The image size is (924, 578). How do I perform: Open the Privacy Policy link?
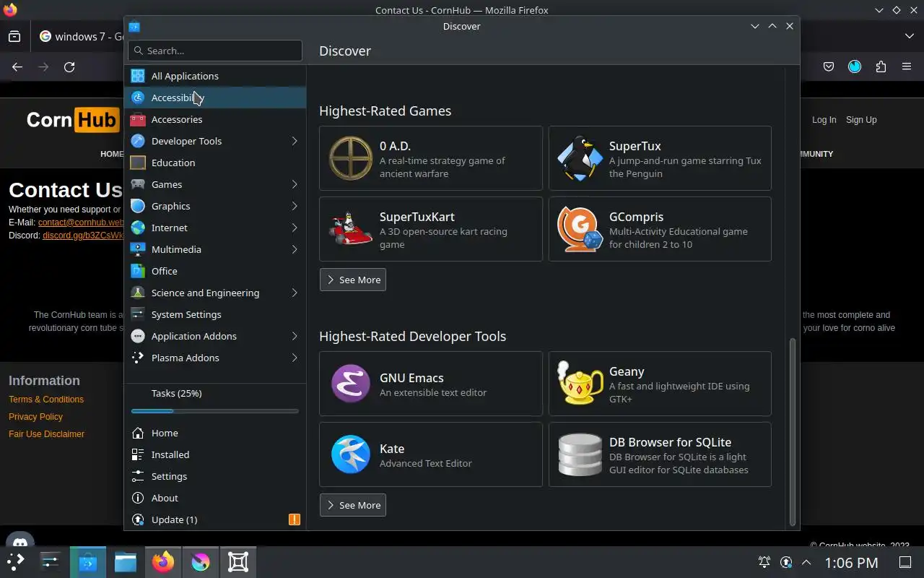35,417
